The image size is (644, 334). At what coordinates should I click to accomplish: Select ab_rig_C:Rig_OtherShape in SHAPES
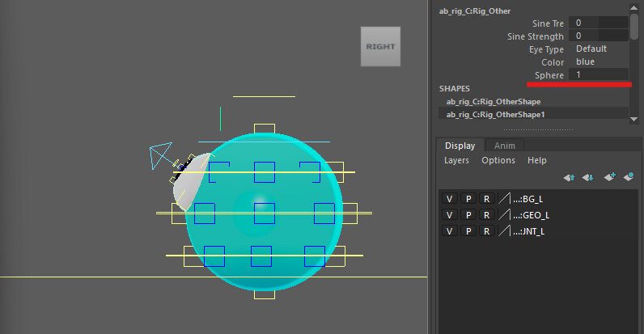[494, 101]
